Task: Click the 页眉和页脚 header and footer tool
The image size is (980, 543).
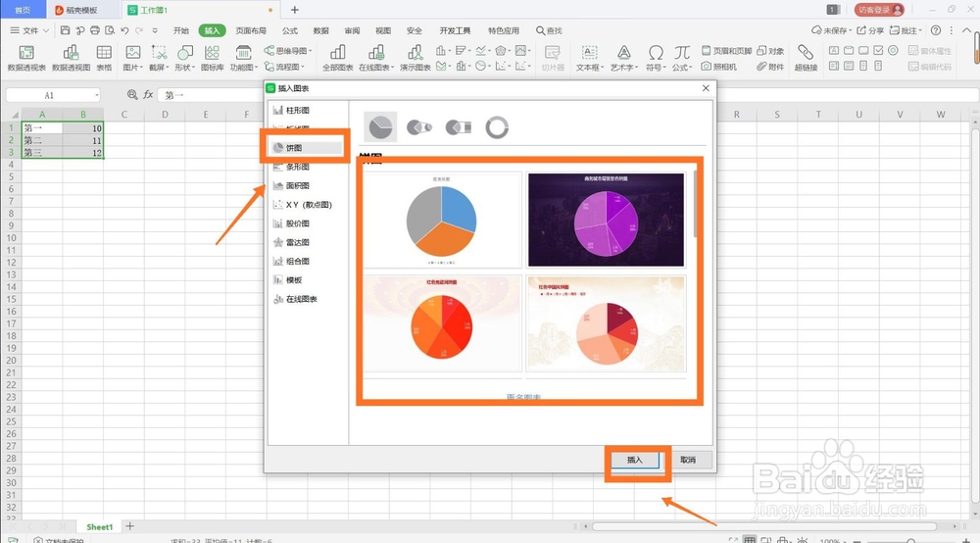Action: coord(726,51)
